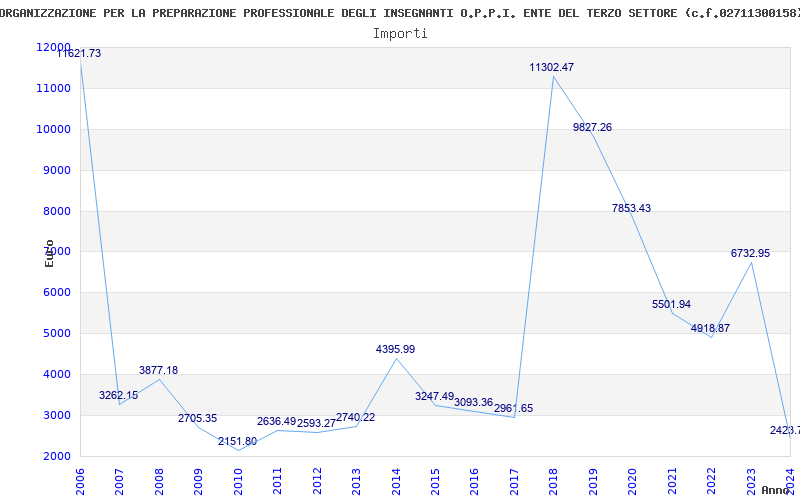This screenshot has height=500, width=800.
Task: Click the 2016 x-axis year label
Action: pyautogui.click(x=474, y=481)
